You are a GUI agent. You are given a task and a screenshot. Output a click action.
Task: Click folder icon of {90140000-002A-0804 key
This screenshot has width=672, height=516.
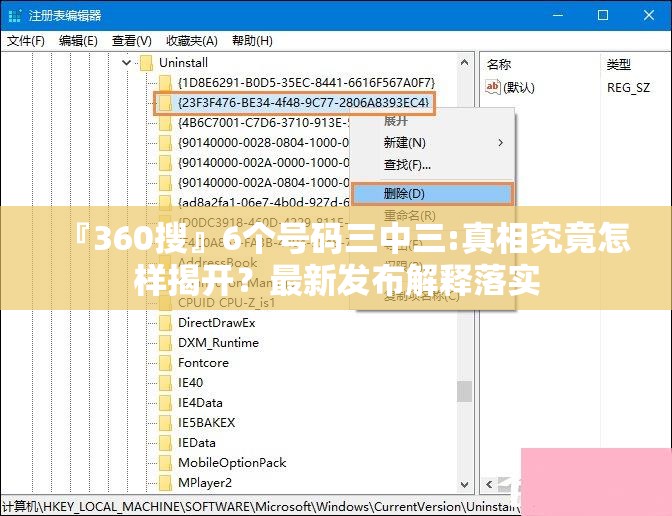coord(165,183)
